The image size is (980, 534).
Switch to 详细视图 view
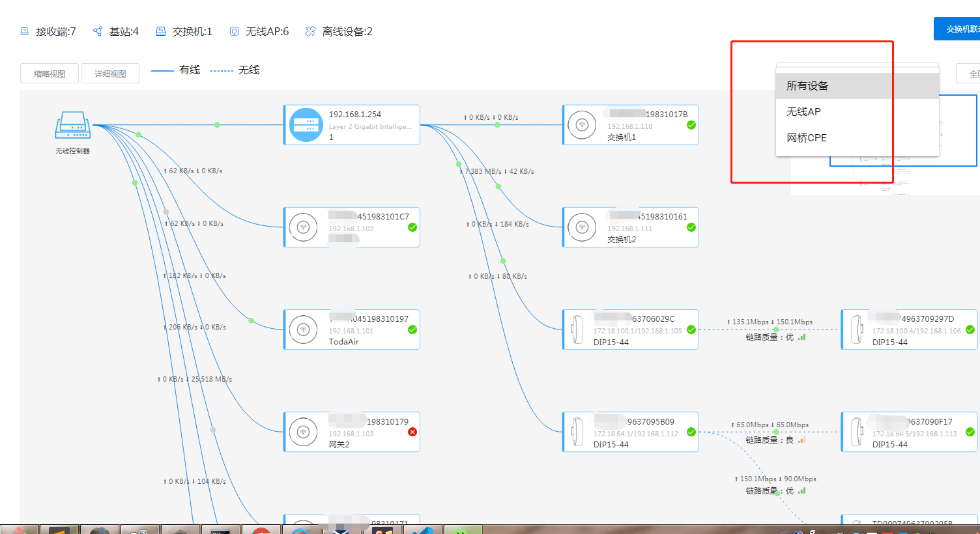pyautogui.click(x=110, y=74)
